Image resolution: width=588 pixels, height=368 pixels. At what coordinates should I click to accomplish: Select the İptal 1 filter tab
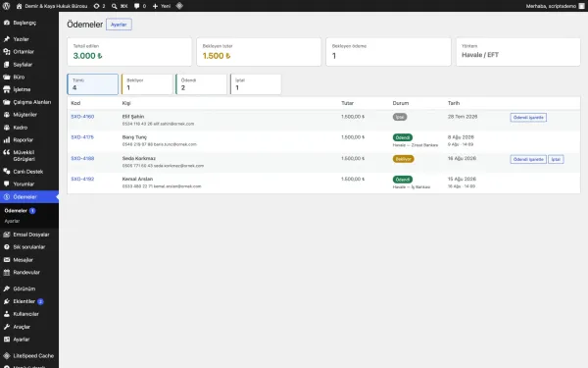pyautogui.click(x=256, y=84)
